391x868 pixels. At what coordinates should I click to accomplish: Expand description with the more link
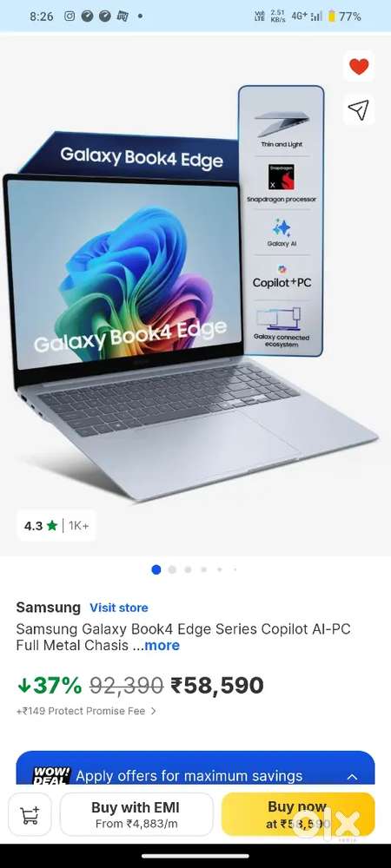pos(162,646)
